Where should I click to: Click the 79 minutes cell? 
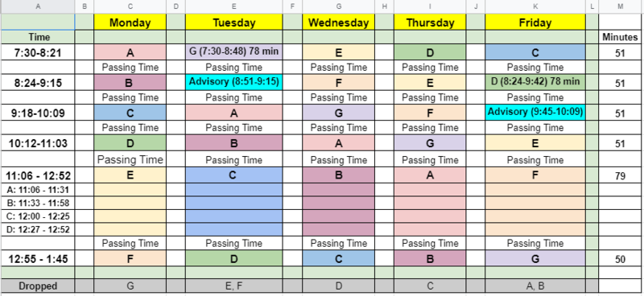621,175
